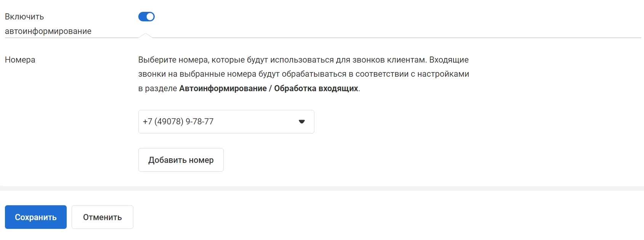Click the word 'Включить' in toggle label
The width and height of the screenshot is (644, 240).
point(24,17)
